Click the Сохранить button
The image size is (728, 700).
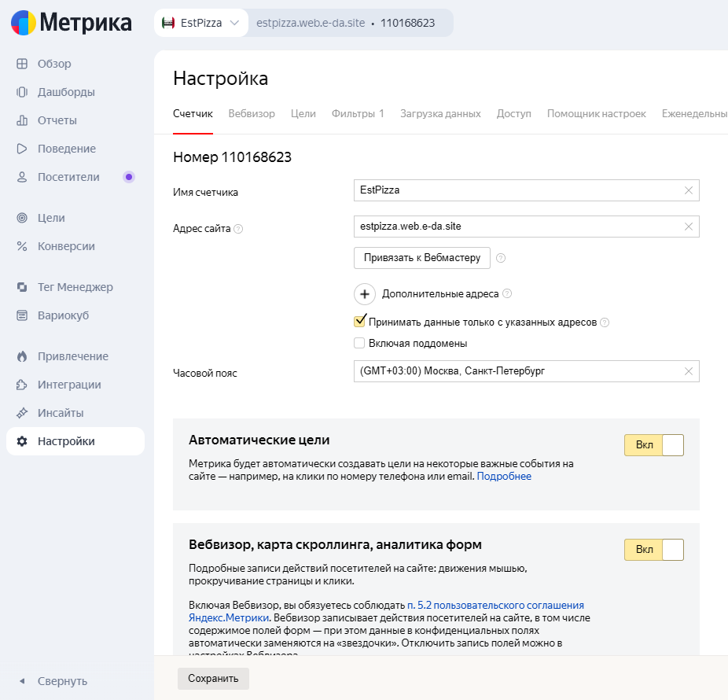point(213,679)
